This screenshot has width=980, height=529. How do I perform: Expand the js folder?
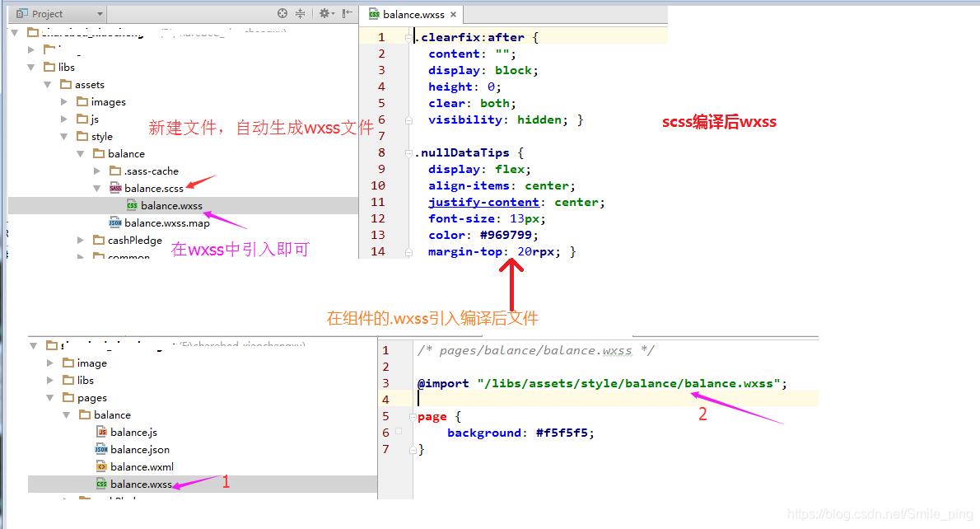coord(63,119)
